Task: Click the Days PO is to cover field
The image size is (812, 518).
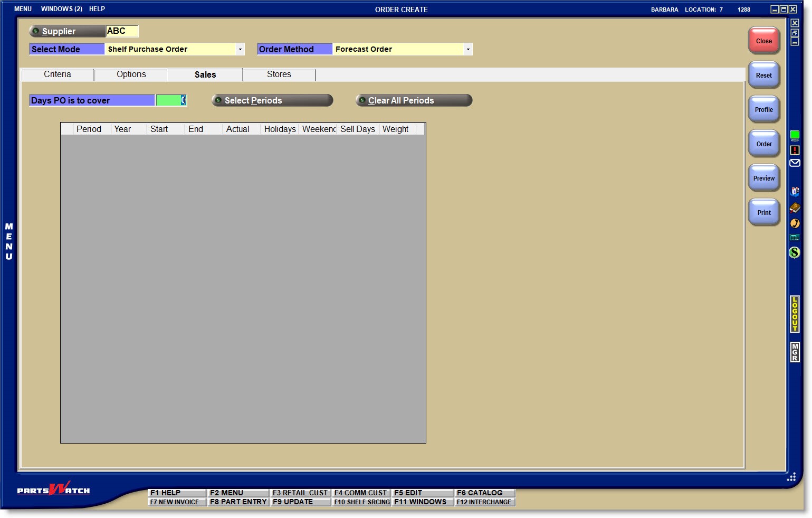Action: coord(171,100)
